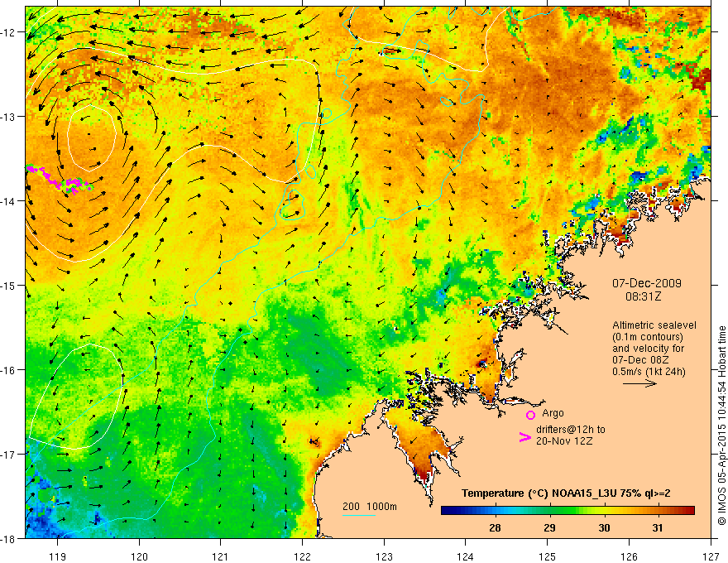Image resolution: width=728 pixels, height=563 pixels.
Task: Click the small closed white contour near 119.4°E, 13.3°S
Action: pyautogui.click(x=91, y=137)
